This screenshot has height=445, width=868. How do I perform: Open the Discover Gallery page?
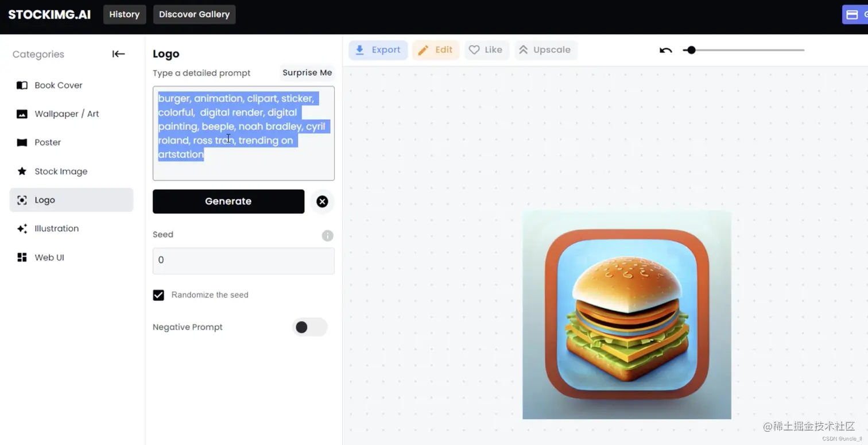click(194, 14)
